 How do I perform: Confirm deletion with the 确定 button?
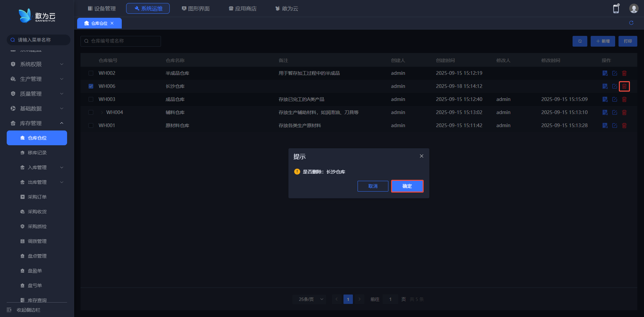(407, 186)
